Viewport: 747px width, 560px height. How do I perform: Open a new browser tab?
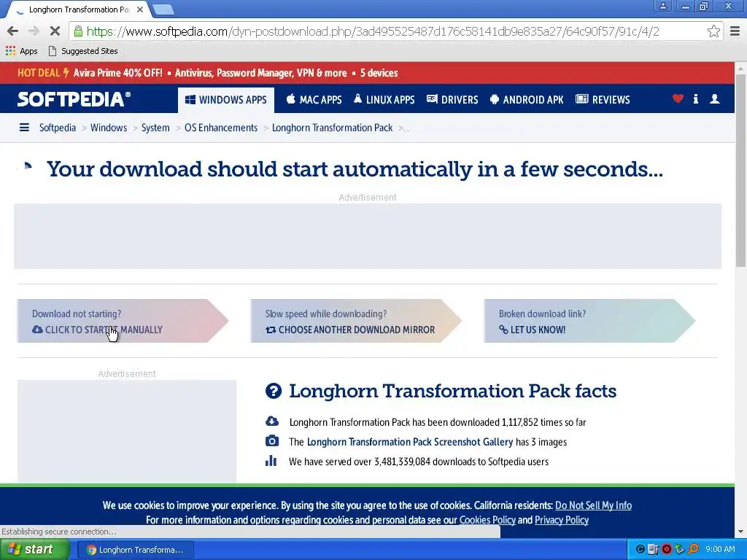pos(164,9)
